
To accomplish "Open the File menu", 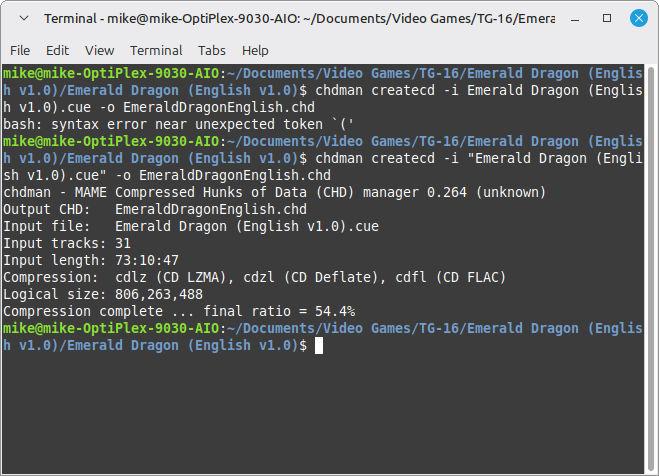I will [20, 50].
